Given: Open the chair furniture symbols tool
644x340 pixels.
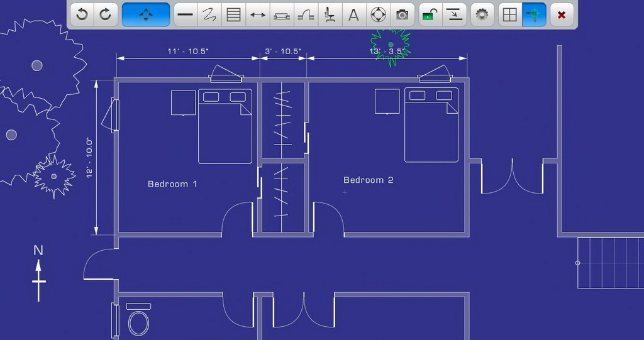Looking at the screenshot, I should (330, 15).
